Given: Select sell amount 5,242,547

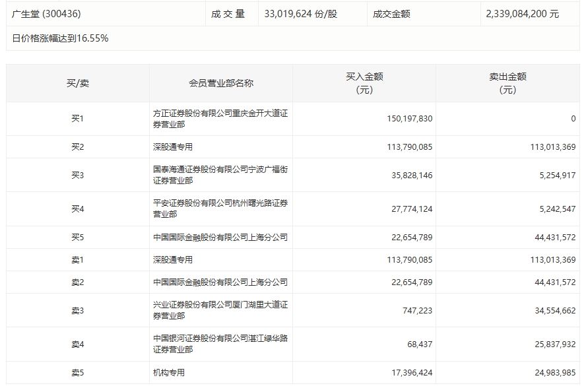Looking at the screenshot, I should click(x=558, y=209).
